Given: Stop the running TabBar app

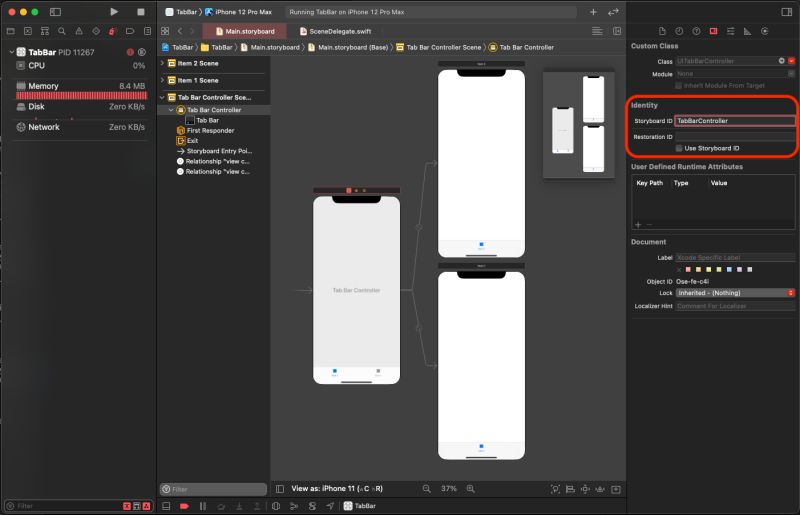Looking at the screenshot, I should coord(141,12).
